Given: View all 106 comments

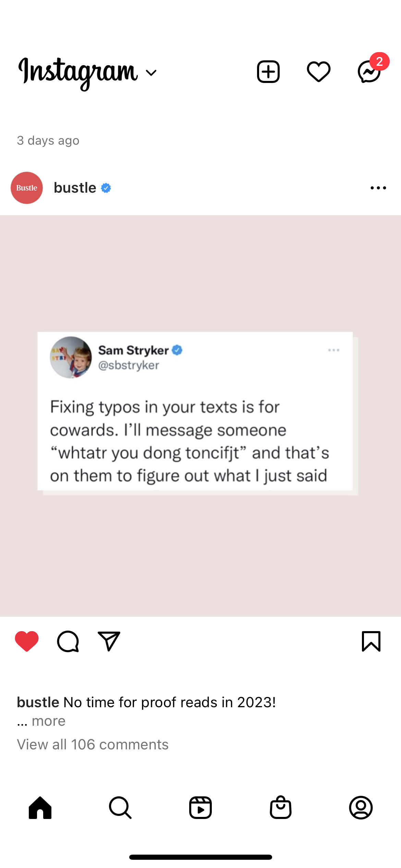Looking at the screenshot, I should (93, 744).
